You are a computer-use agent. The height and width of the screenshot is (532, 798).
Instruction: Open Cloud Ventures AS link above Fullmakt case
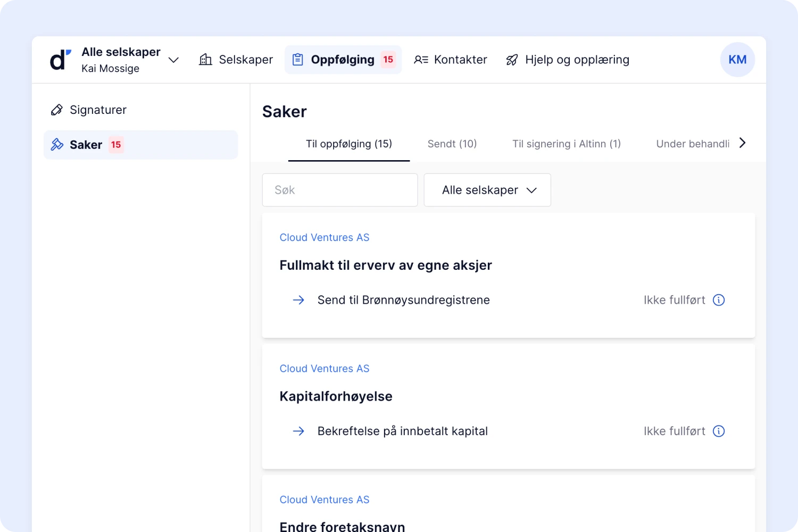click(325, 237)
